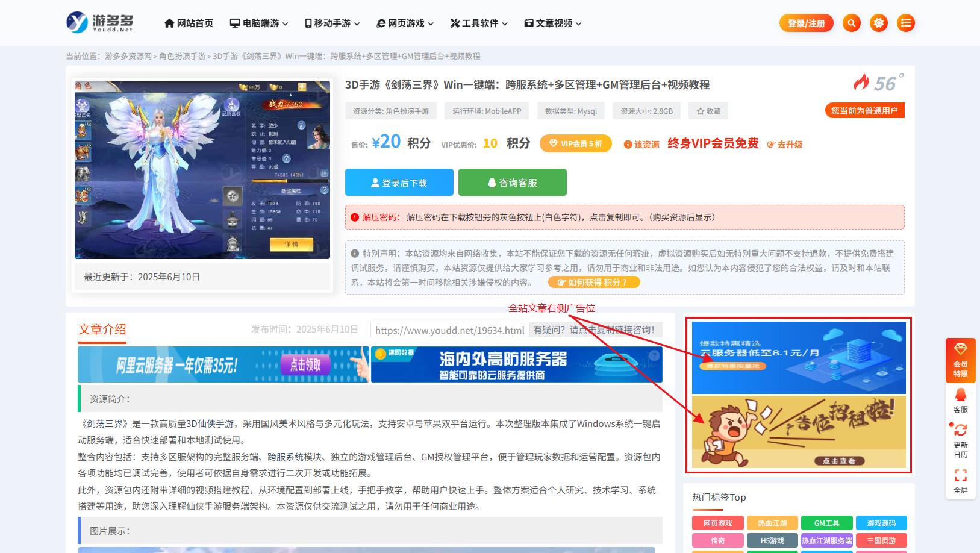
Task: Click the 收藏 star favorite button
Action: (708, 111)
